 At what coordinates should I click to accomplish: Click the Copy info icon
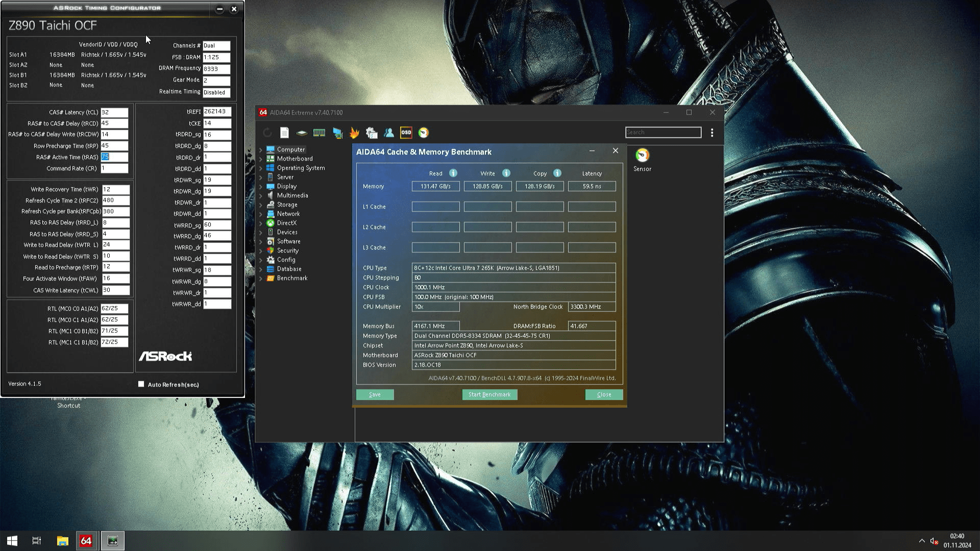[x=557, y=173]
